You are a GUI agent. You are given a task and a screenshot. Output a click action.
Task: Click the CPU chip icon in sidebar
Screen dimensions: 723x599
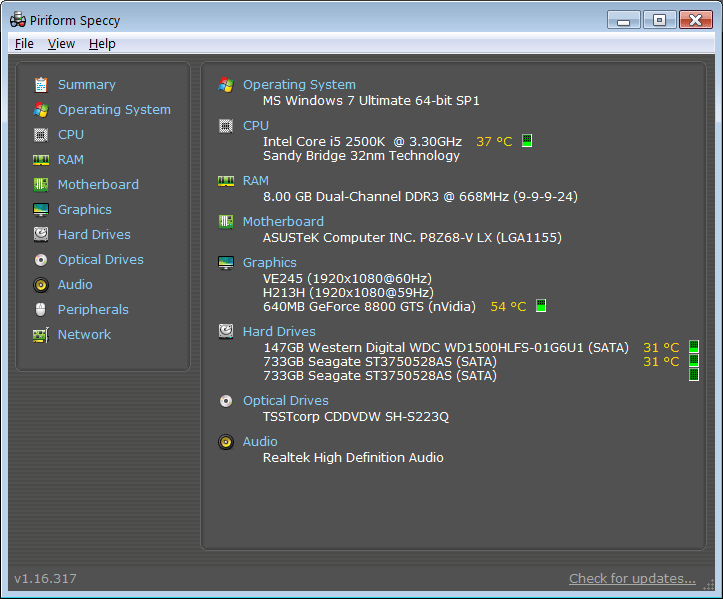(x=41, y=135)
